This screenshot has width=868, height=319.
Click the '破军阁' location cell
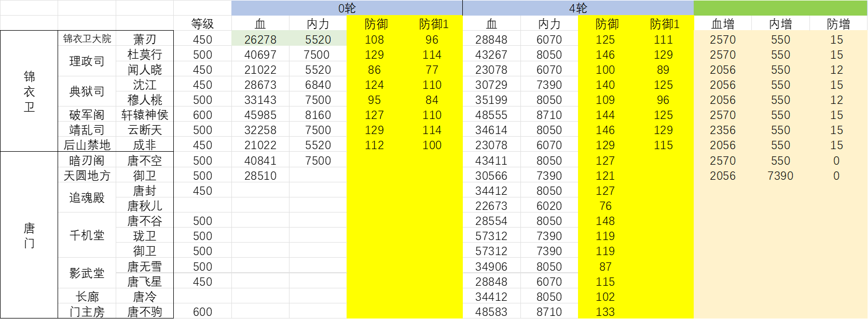coord(87,115)
